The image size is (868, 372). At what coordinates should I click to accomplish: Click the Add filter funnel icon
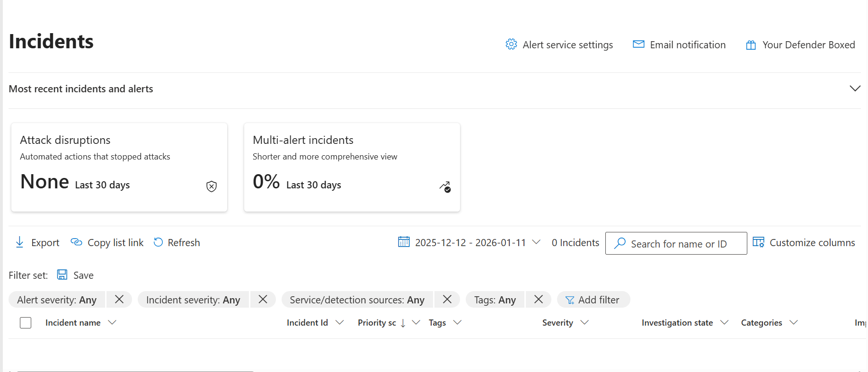point(570,300)
